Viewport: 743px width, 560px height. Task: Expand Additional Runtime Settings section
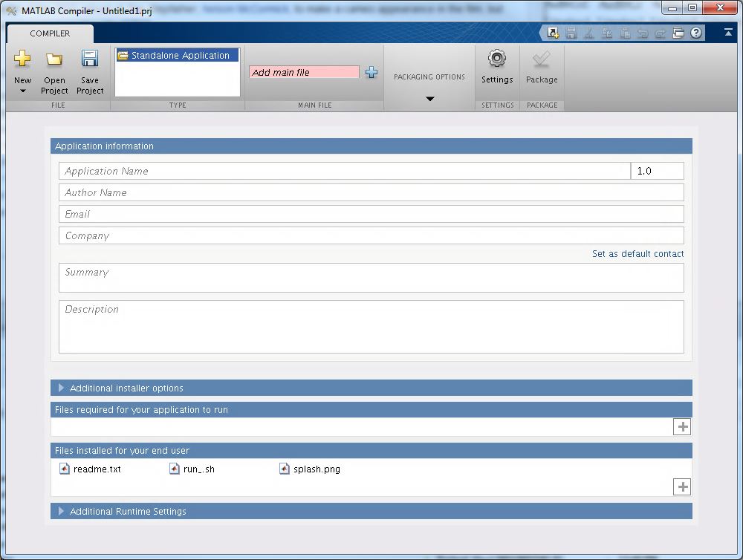pyautogui.click(x=62, y=511)
